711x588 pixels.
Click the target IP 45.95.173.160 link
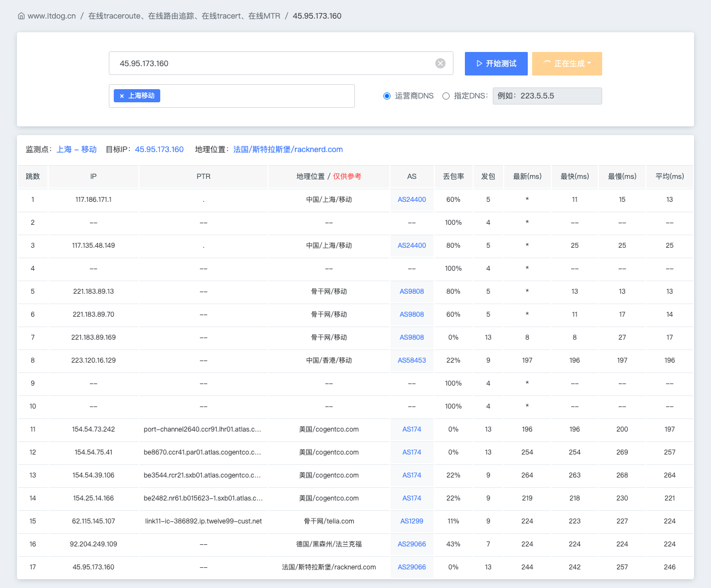159,149
